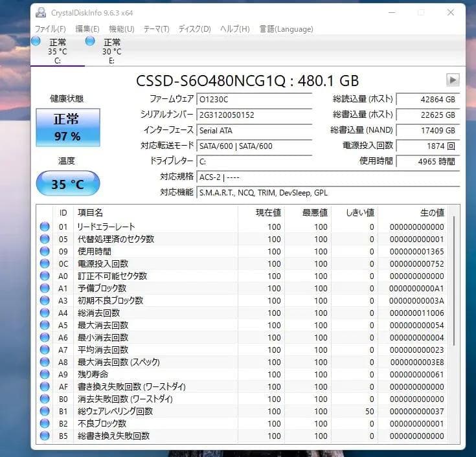
Task: Select the E: drive tab at 30 °C
Action: click(111, 50)
